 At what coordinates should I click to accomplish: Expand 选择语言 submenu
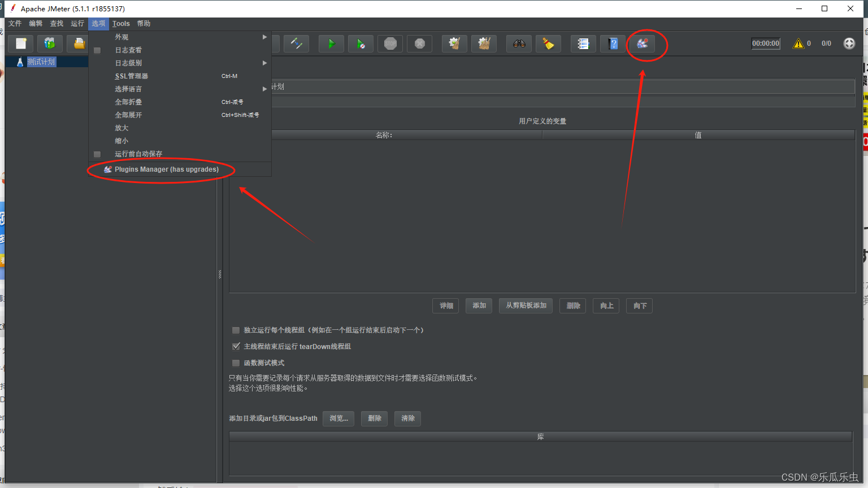click(x=180, y=89)
